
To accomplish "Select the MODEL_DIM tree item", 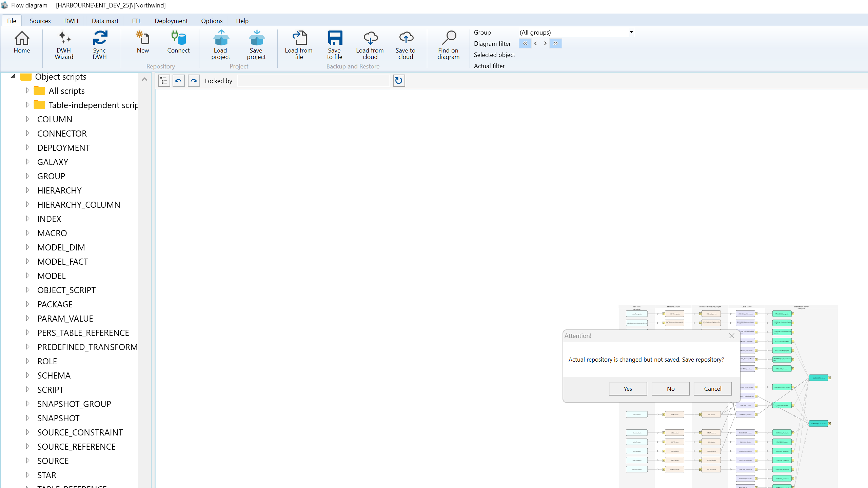I will (61, 247).
